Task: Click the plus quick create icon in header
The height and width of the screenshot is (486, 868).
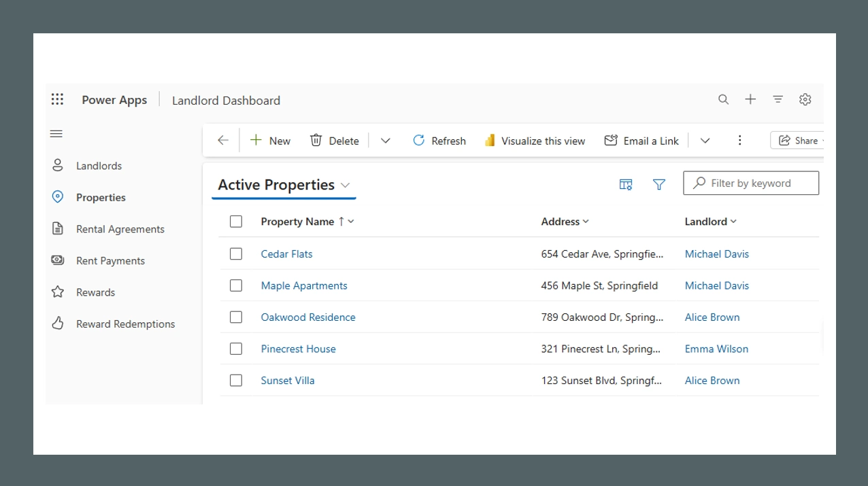Action: [750, 100]
